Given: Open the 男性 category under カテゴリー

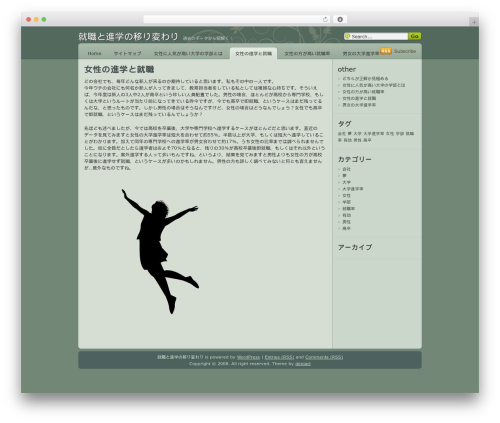Looking at the screenshot, I should [346, 222].
